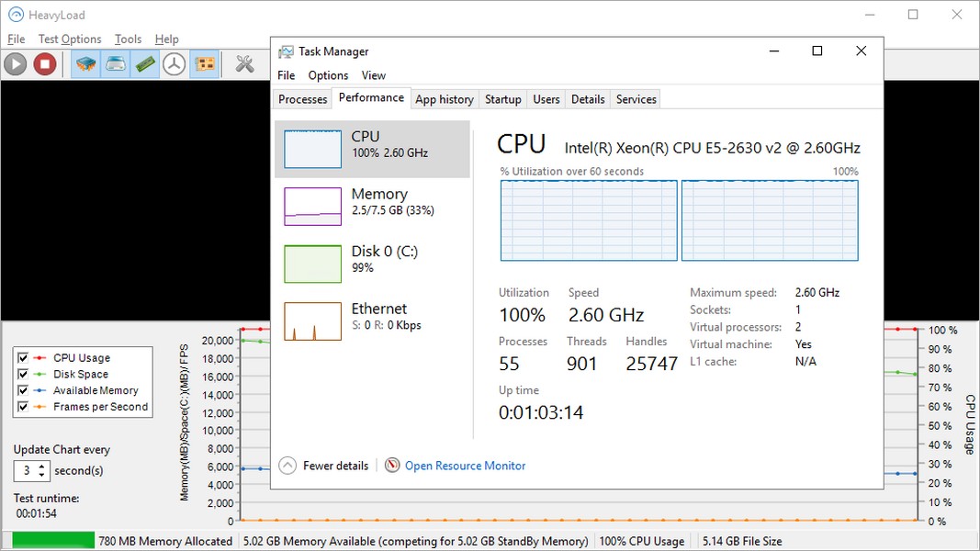
Task: Switch to Processes tab in Task Manager
Action: [x=302, y=99]
